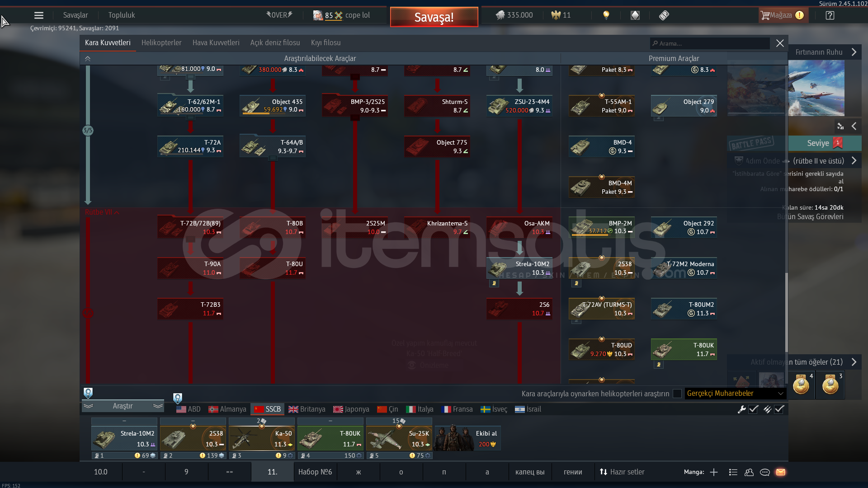This screenshot has height=488, width=868.
Task: Click the Golden Eagles balance 11
Action: (561, 15)
